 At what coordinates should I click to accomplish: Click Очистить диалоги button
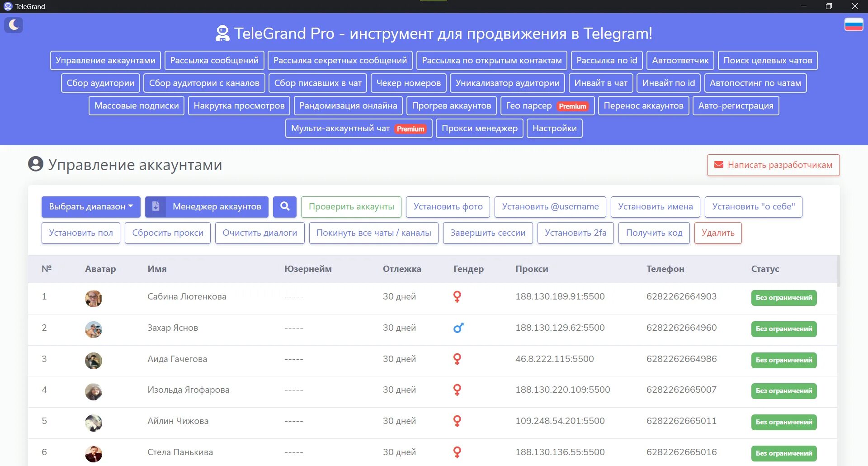(260, 233)
